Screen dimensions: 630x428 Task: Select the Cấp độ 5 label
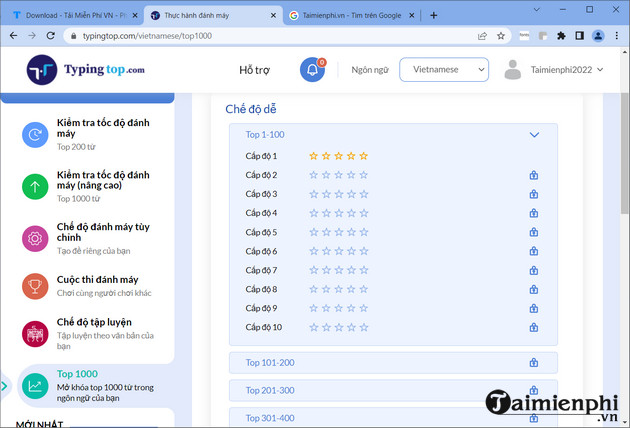261,232
